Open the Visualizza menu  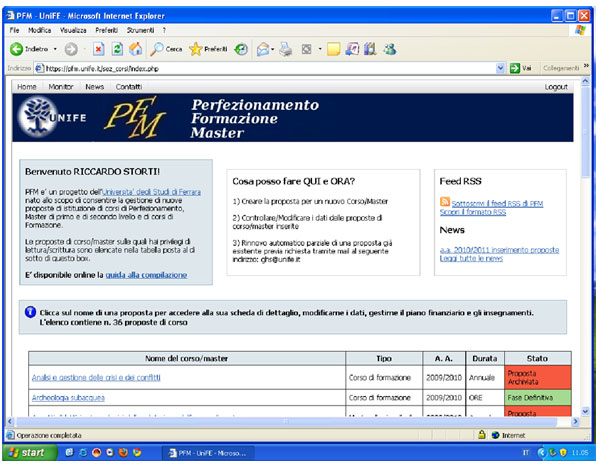[73, 30]
